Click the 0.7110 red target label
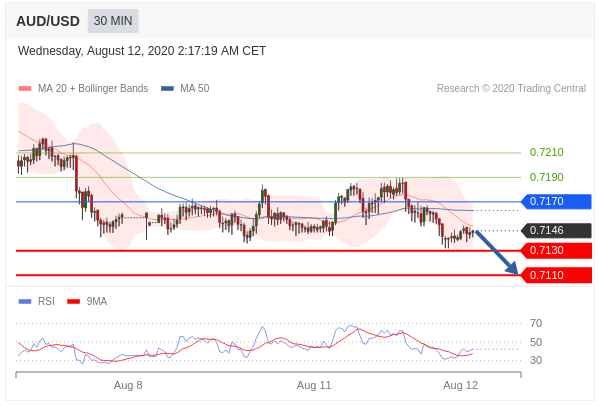599x407 pixels. (x=557, y=275)
